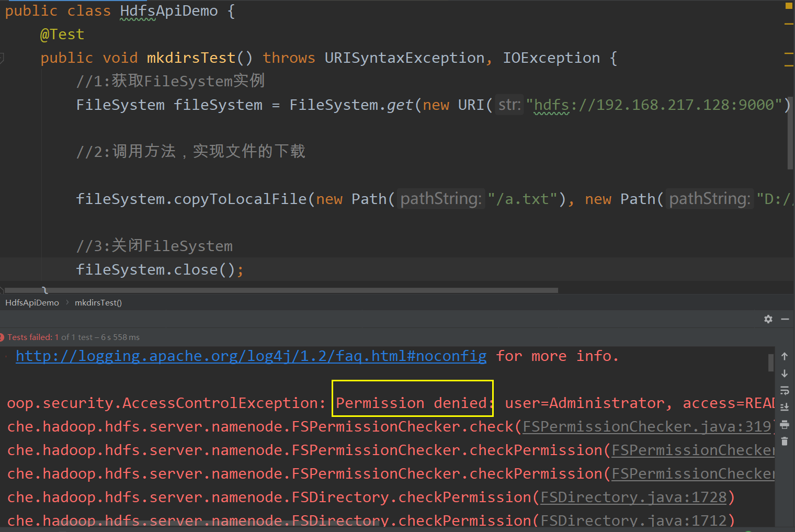Click IOException in the throws clause

click(551, 58)
